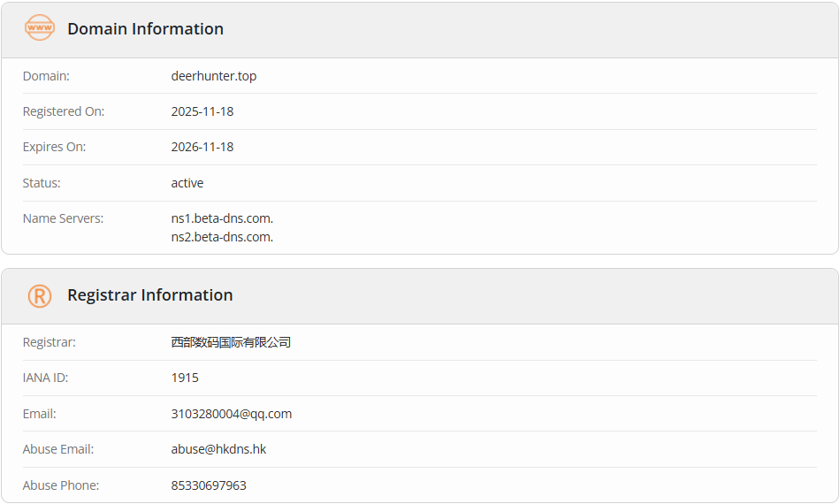Select the Domain Information heading
The height and width of the screenshot is (504, 840).
(x=145, y=29)
